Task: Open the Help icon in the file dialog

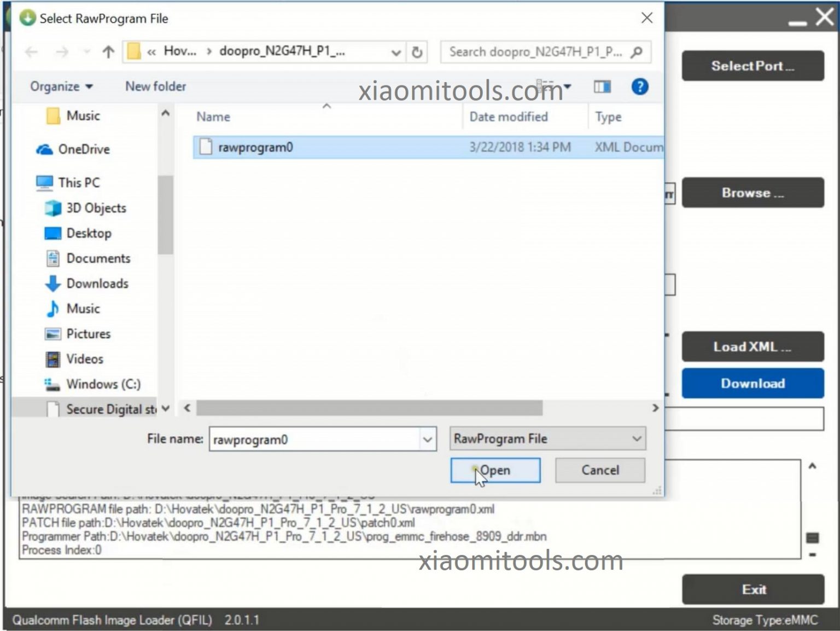Action: coord(639,86)
